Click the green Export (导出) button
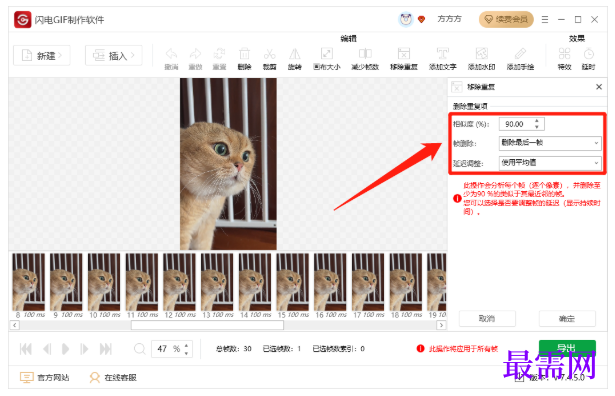The image size is (615, 396). [567, 347]
